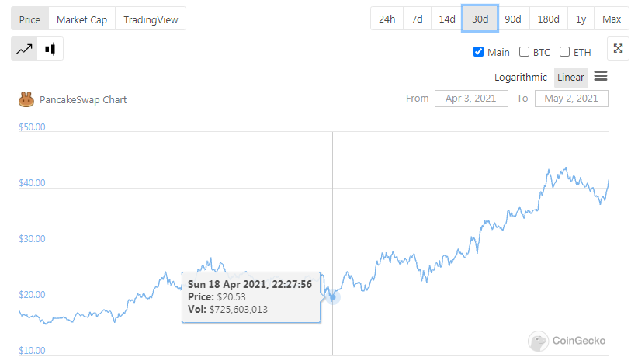
Task: Open chart hamburger export menu
Action: pos(601,76)
